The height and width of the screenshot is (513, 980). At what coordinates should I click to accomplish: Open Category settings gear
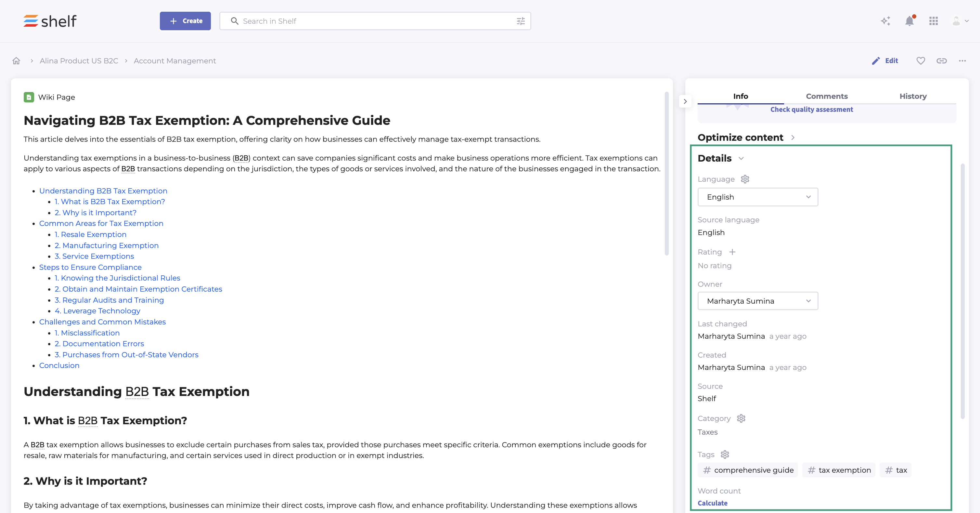click(x=741, y=419)
